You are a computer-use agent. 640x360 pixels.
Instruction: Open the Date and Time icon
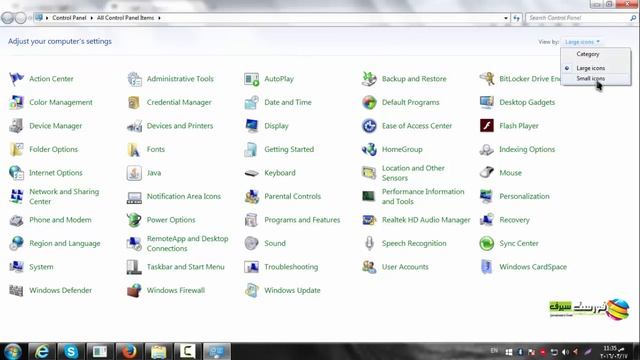pos(251,102)
